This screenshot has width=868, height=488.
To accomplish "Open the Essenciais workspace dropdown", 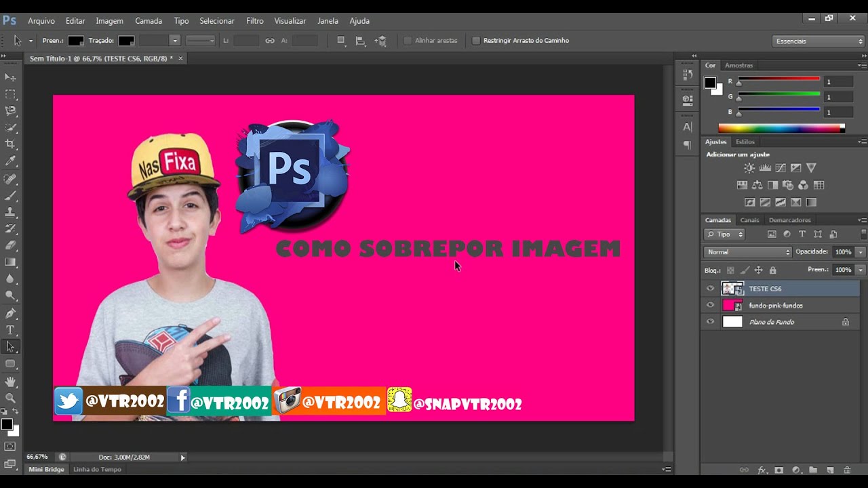I will point(819,41).
